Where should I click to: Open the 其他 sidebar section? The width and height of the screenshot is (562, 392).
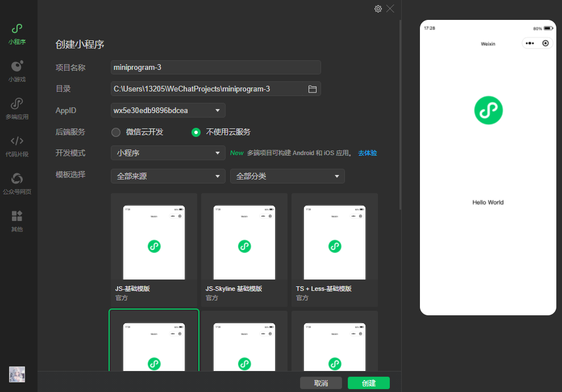[x=17, y=222]
